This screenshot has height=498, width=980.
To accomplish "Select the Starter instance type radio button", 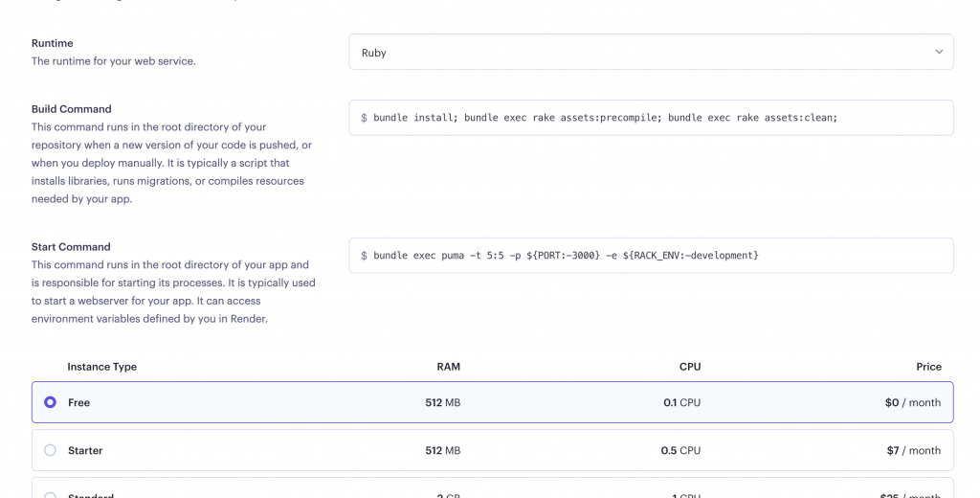I will pos(51,450).
